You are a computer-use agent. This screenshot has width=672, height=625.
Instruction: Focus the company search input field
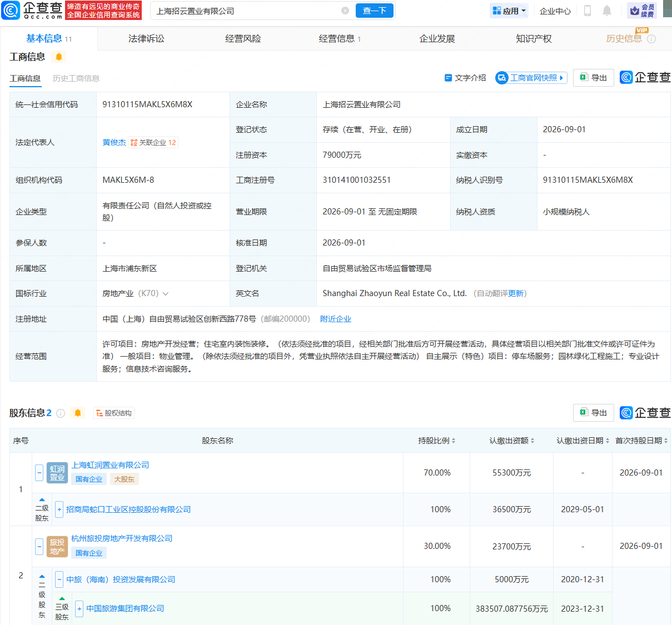(245, 11)
